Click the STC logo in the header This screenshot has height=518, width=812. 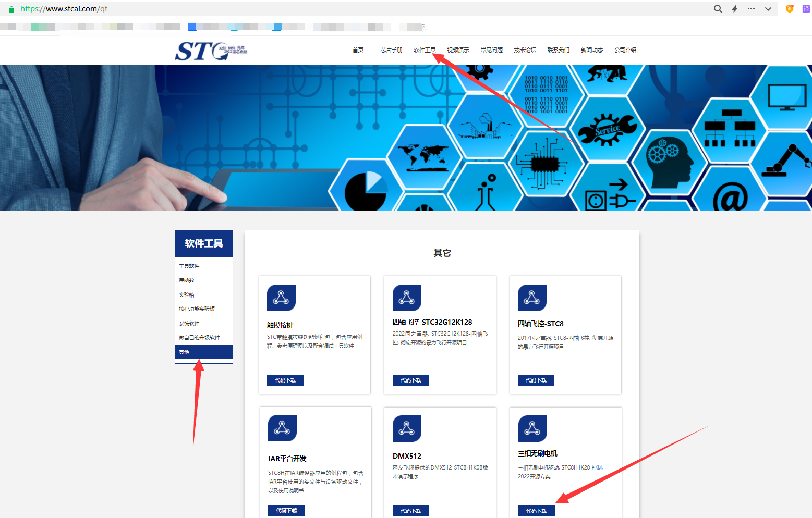211,51
